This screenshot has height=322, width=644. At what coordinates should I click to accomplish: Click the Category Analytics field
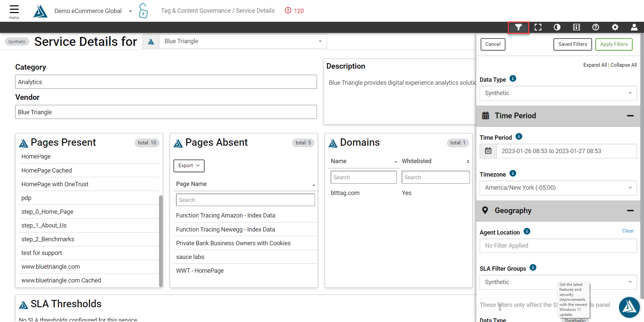(x=166, y=82)
